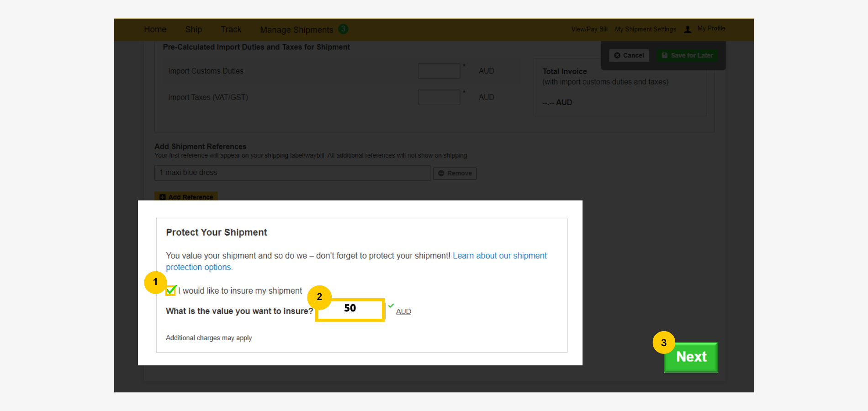
Task: Go to the Track menu
Action: 231,30
